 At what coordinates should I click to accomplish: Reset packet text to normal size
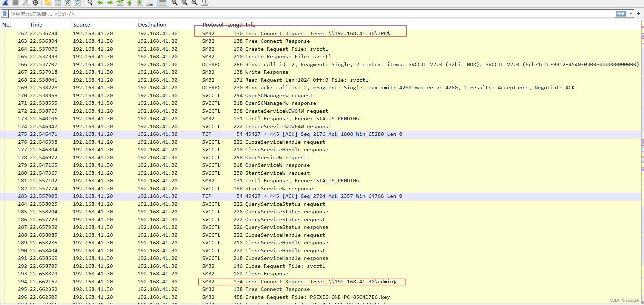pos(195,3)
